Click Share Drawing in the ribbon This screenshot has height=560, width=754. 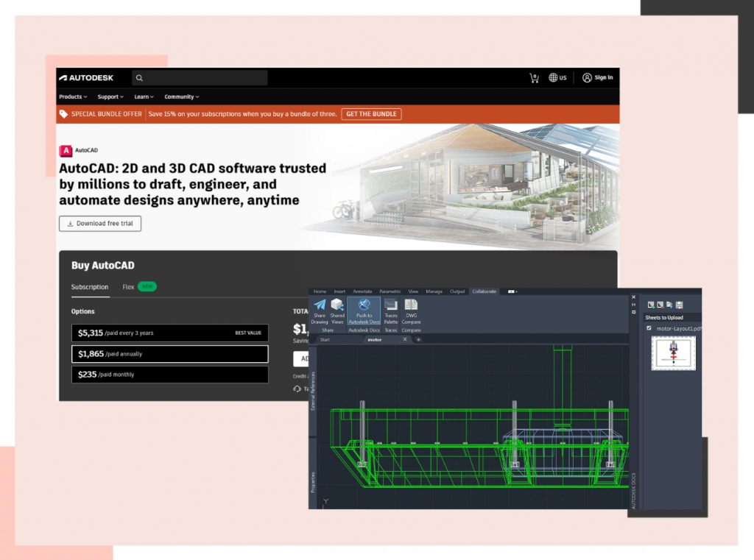320,311
